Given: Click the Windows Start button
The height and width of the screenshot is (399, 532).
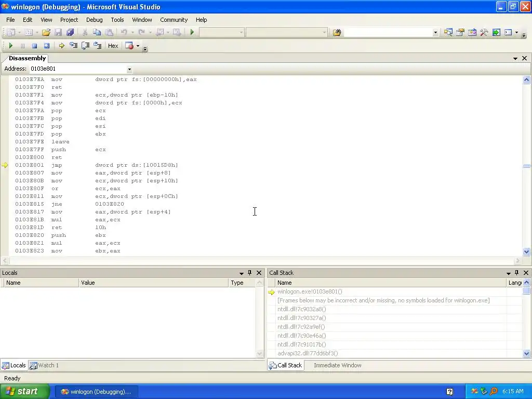Looking at the screenshot, I should coord(25,392).
